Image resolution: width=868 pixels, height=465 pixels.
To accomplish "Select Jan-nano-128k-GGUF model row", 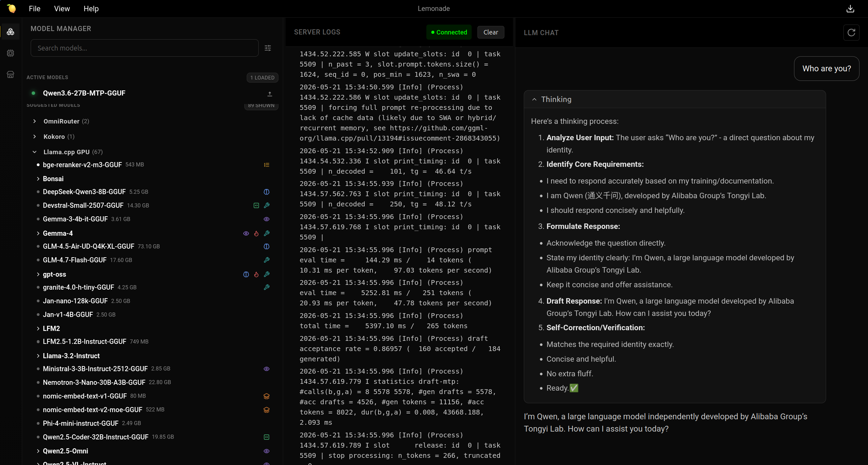I will tap(152, 301).
